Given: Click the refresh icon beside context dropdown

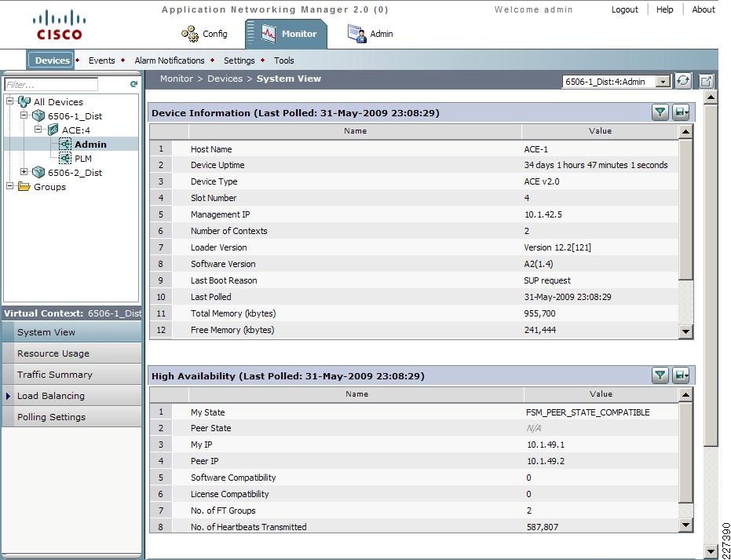Looking at the screenshot, I should click(683, 81).
